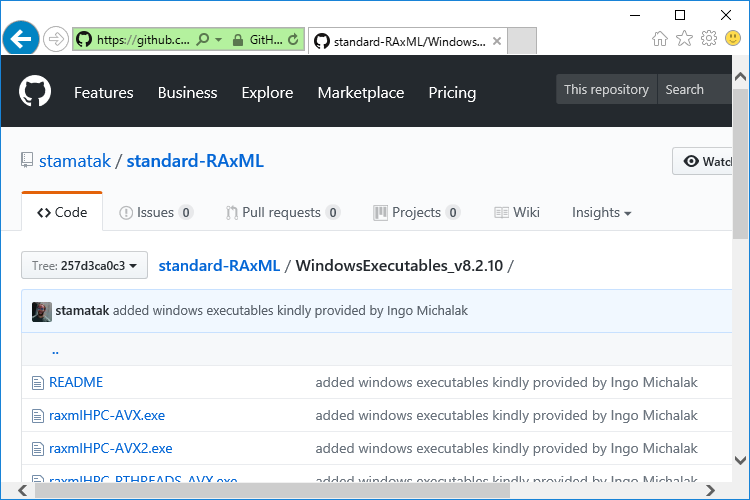Refresh the page with the reload icon

coord(293,39)
